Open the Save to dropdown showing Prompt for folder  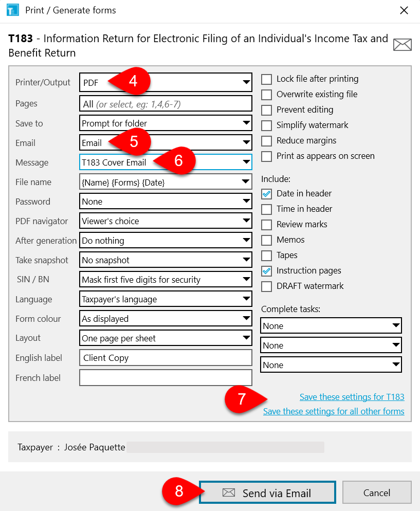(246, 123)
